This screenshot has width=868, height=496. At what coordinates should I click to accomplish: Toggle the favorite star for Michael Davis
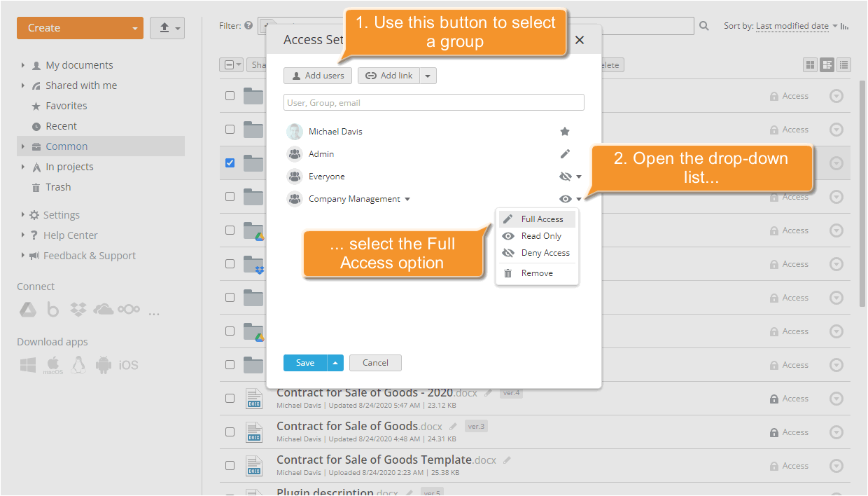(x=565, y=131)
